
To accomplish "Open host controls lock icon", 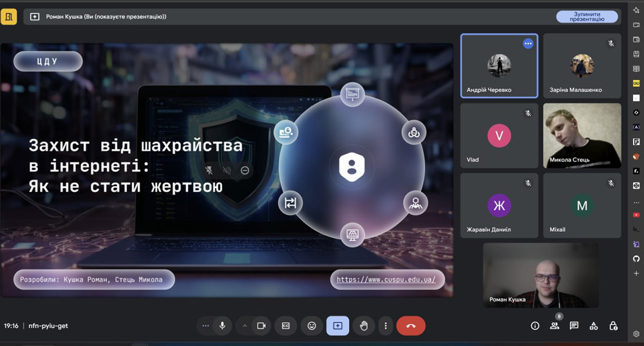I will click(x=614, y=326).
